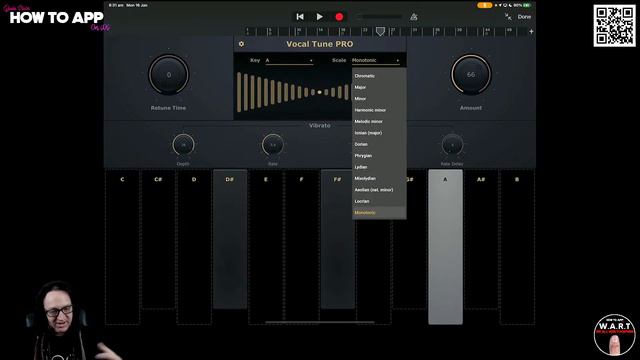The image size is (640, 360).
Task: Toggle the A# note key
Action: coord(481,239)
